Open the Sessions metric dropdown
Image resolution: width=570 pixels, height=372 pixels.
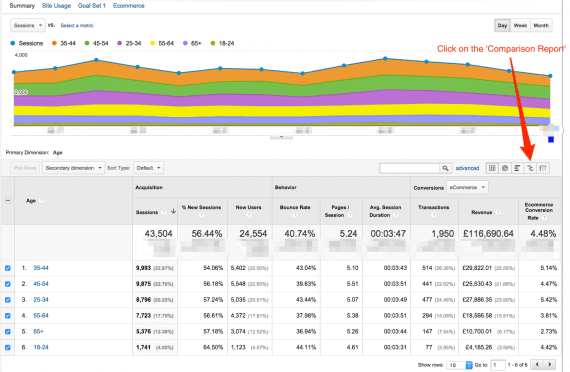(x=28, y=25)
